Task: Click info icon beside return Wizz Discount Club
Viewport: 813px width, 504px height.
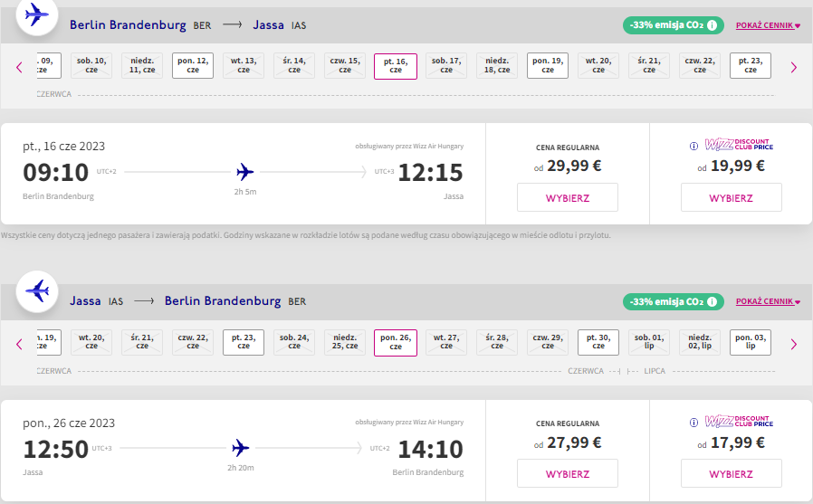Action: [x=693, y=423]
